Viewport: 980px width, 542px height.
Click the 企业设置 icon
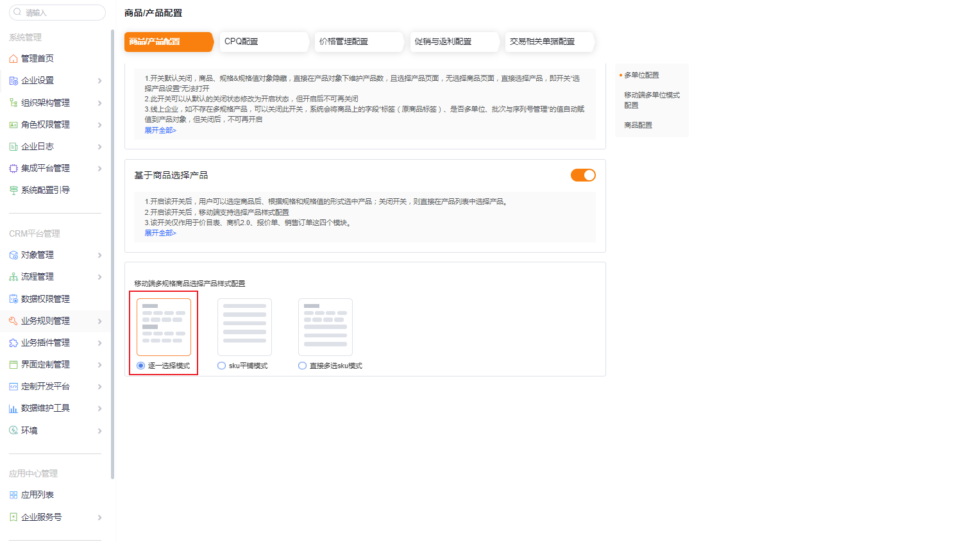pyautogui.click(x=13, y=80)
